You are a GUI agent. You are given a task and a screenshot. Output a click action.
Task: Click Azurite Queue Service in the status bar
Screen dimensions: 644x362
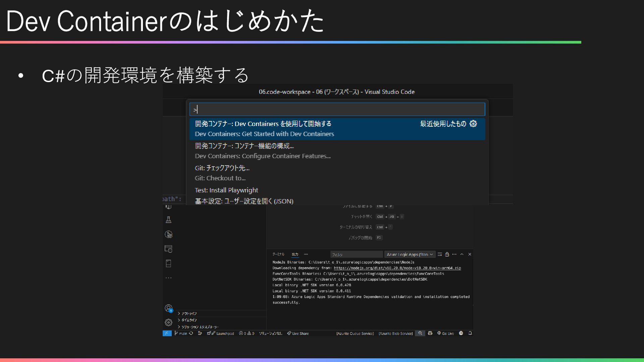pos(355,333)
